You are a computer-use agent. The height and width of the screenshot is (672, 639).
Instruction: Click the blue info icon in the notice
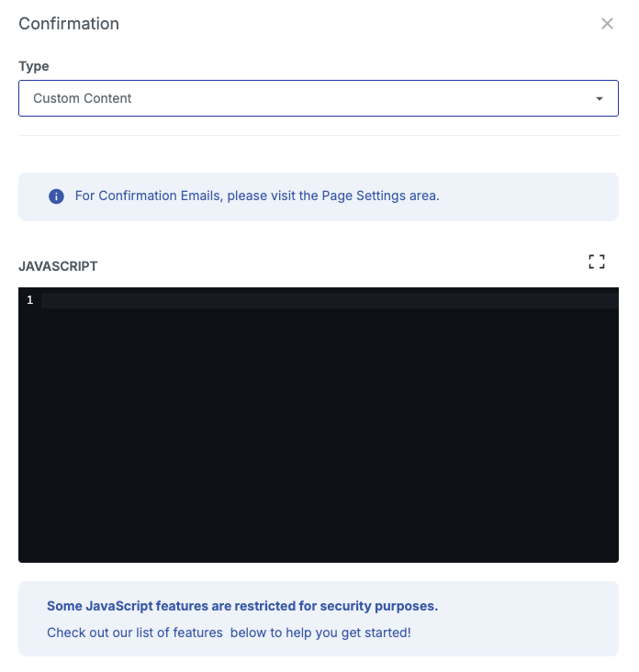[x=56, y=196]
